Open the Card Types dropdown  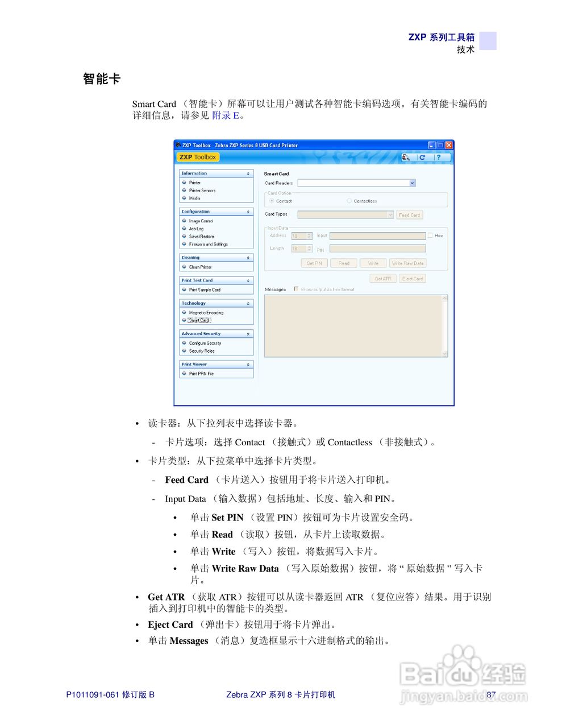pos(390,215)
